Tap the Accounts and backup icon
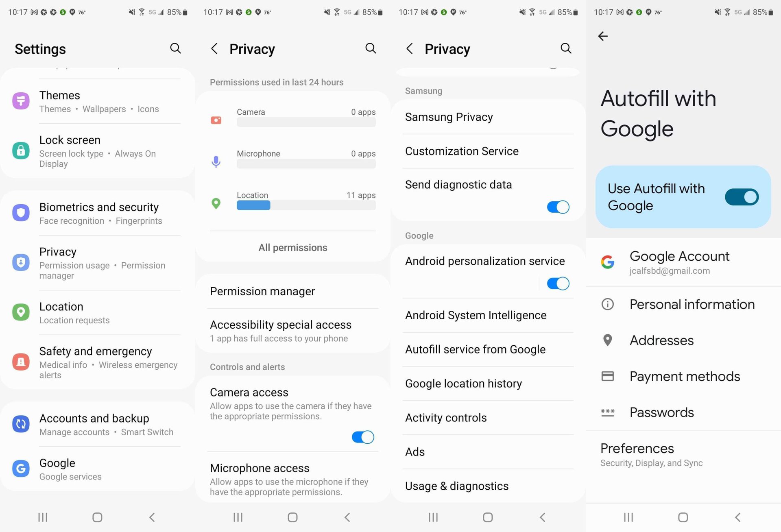The height and width of the screenshot is (532, 781). click(22, 422)
